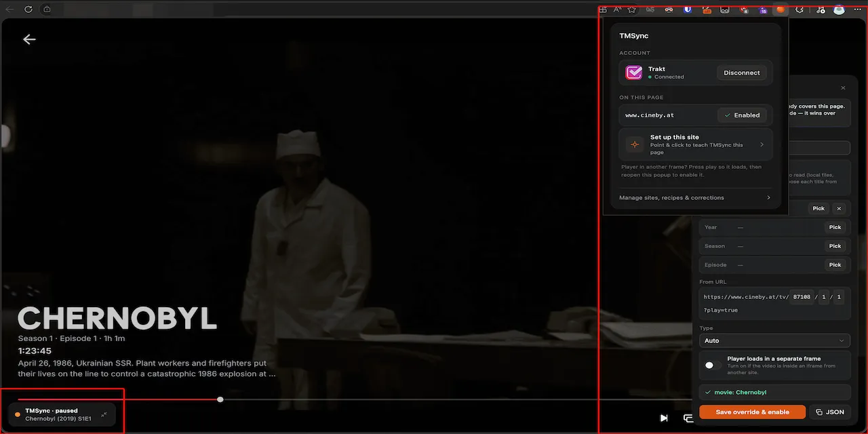Viewport: 868px width, 434px height.
Task: Pick the Episode field
Action: coord(835,265)
